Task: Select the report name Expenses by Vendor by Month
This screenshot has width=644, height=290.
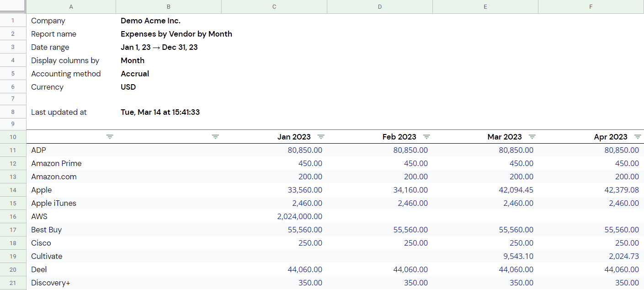Action: tap(176, 34)
